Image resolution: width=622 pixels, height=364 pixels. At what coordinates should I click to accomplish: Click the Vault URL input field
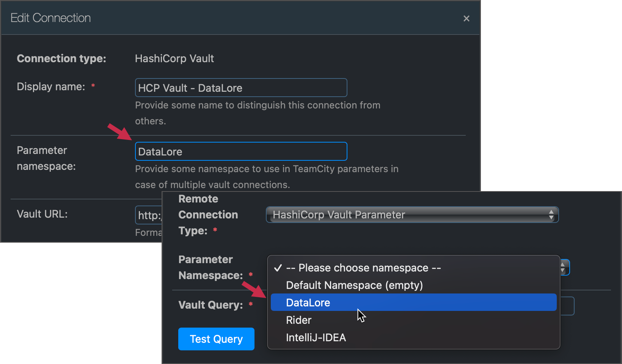pyautogui.click(x=149, y=215)
